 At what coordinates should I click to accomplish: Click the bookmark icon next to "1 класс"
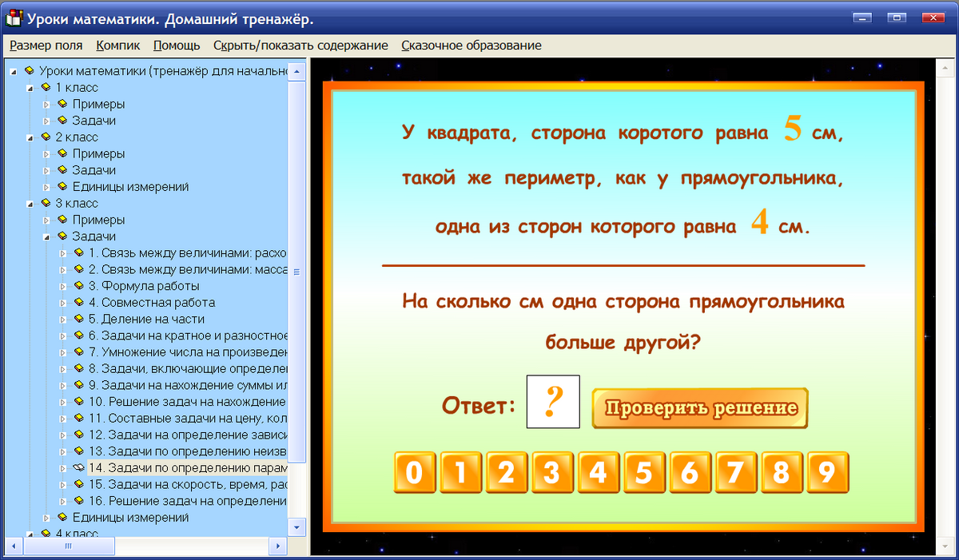click(x=44, y=87)
